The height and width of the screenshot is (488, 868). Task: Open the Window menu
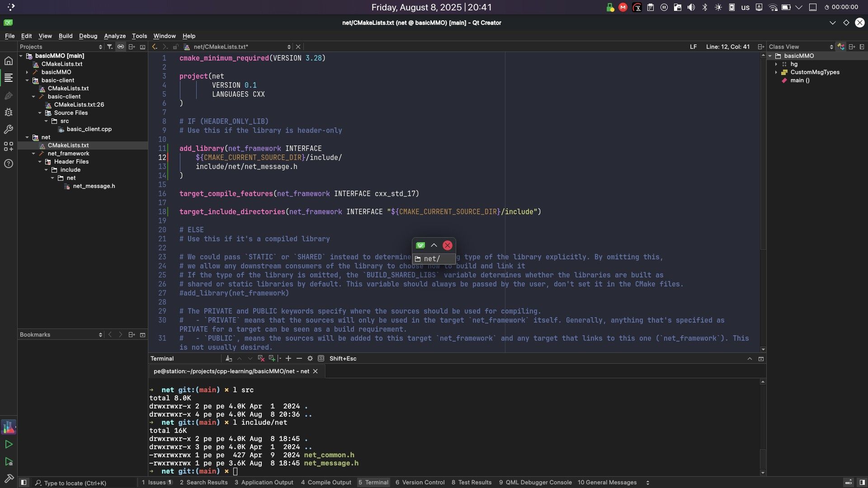(x=165, y=36)
